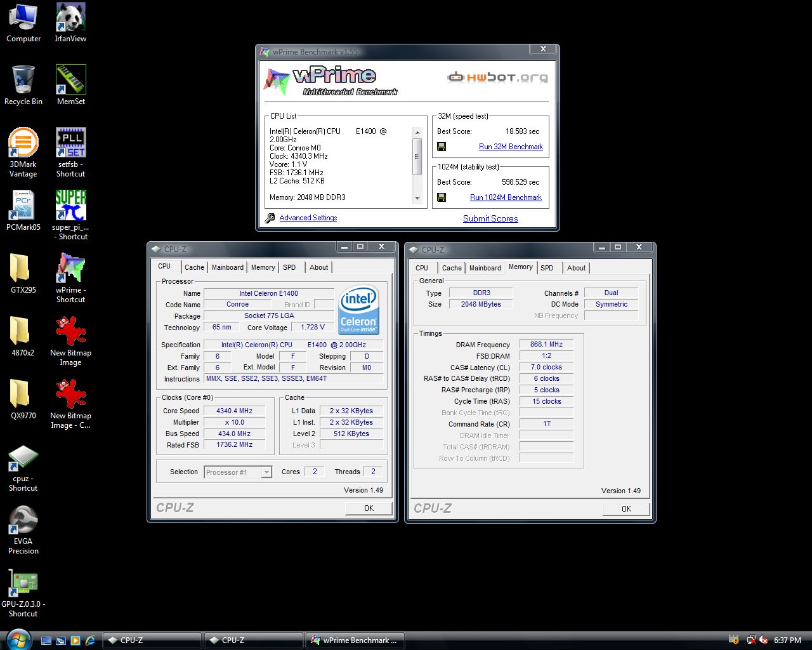Open Advanced Settings link in wPrime
The width and height of the screenshot is (812, 650).
[x=308, y=218]
